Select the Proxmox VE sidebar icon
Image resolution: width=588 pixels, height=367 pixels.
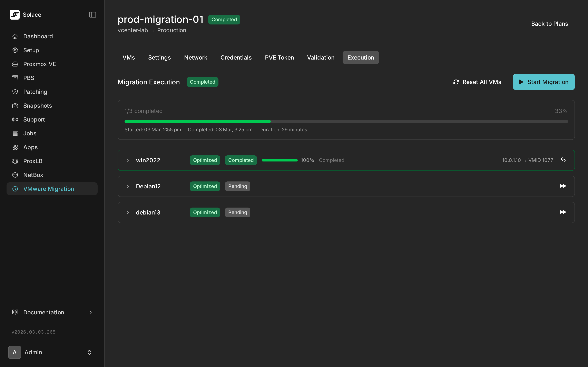pos(15,64)
